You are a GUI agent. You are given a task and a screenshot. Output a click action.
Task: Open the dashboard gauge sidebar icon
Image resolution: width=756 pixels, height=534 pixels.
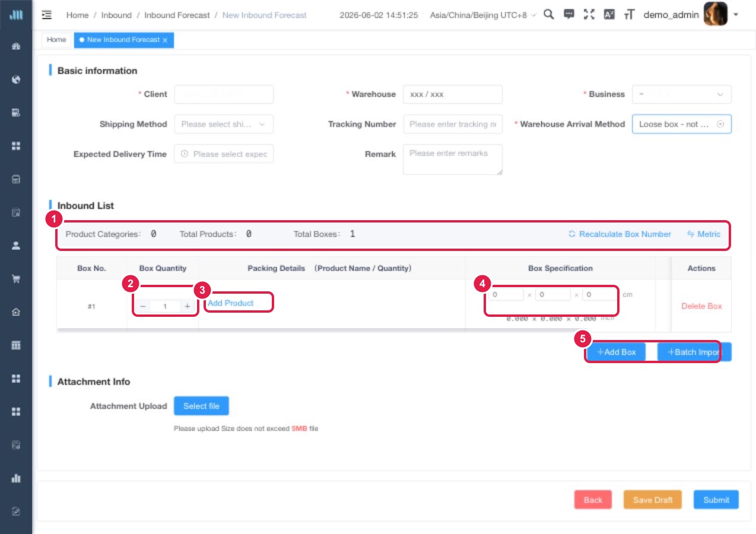pos(17,46)
